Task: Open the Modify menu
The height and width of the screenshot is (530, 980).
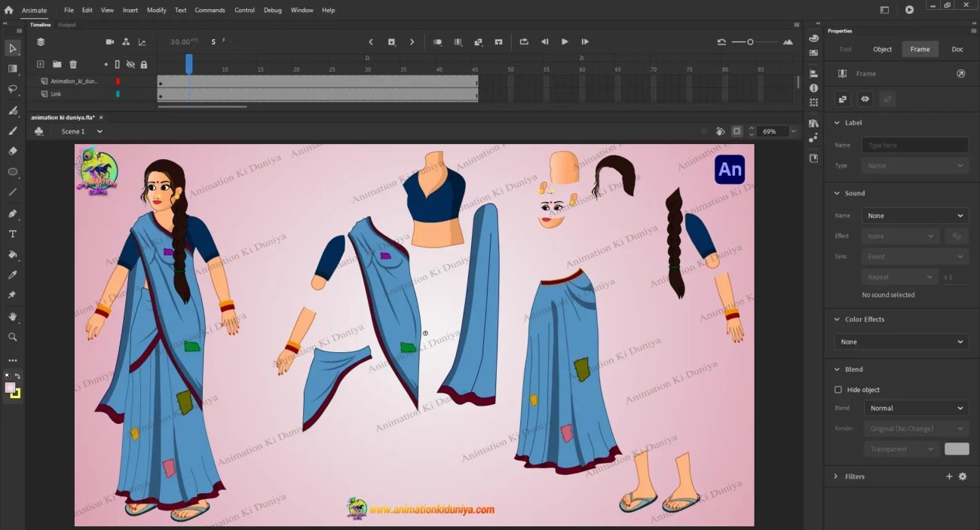Action: tap(156, 11)
